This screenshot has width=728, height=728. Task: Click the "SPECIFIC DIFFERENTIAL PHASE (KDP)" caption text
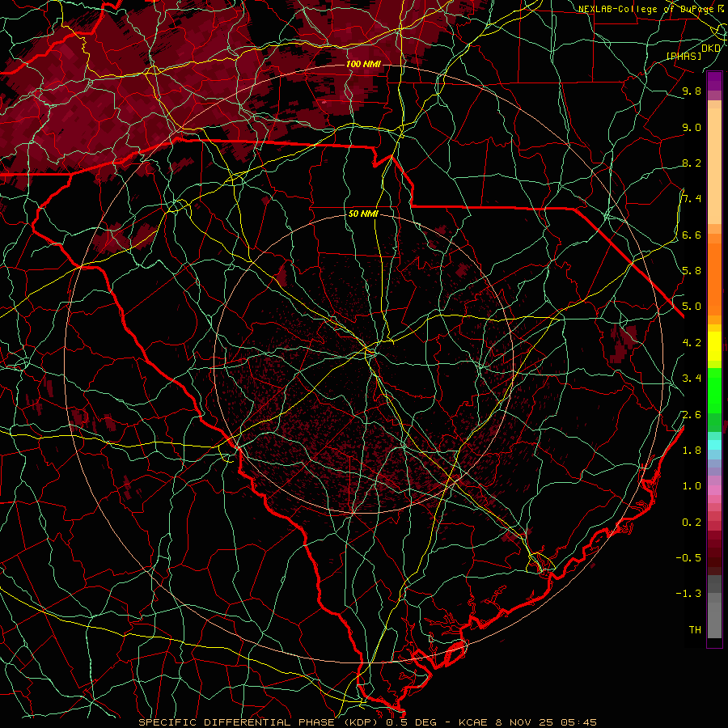258,722
